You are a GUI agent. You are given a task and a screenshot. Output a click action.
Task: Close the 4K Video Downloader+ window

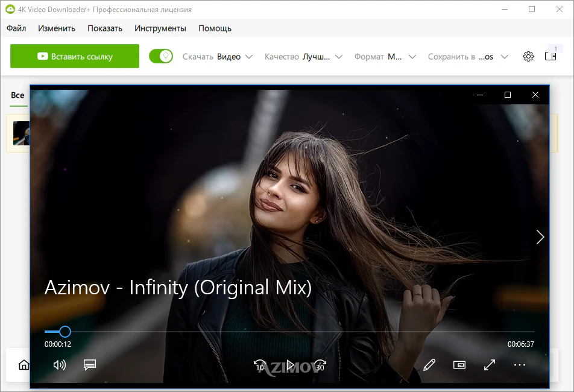pyautogui.click(x=560, y=9)
